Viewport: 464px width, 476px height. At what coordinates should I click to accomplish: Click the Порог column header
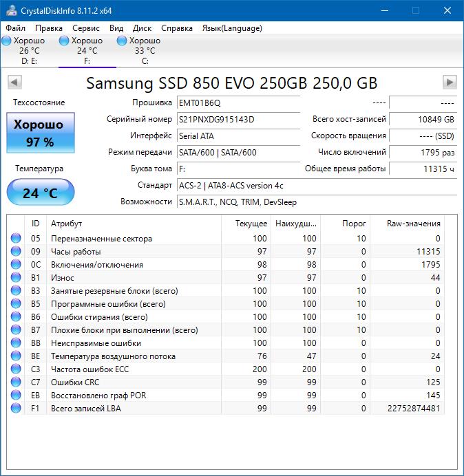(345, 224)
